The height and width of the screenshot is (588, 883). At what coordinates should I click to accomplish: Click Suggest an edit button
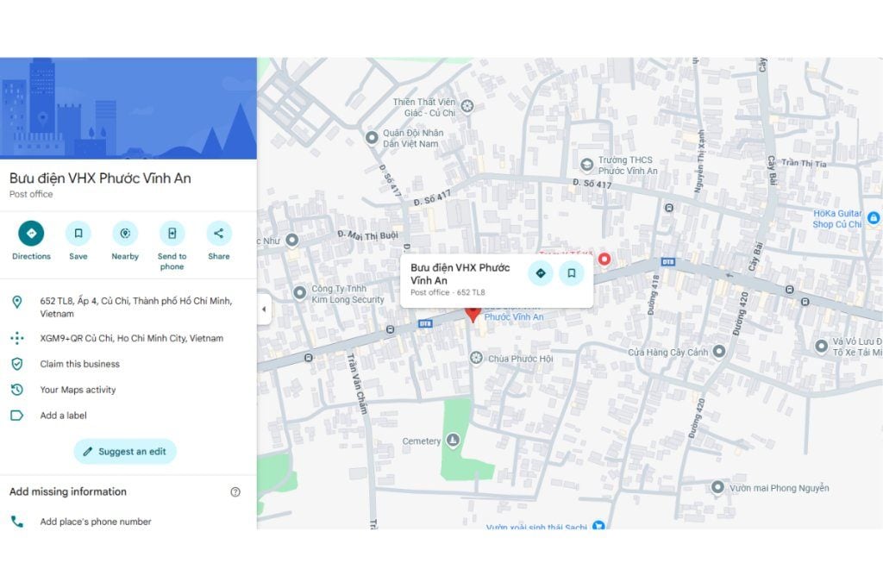(x=125, y=452)
